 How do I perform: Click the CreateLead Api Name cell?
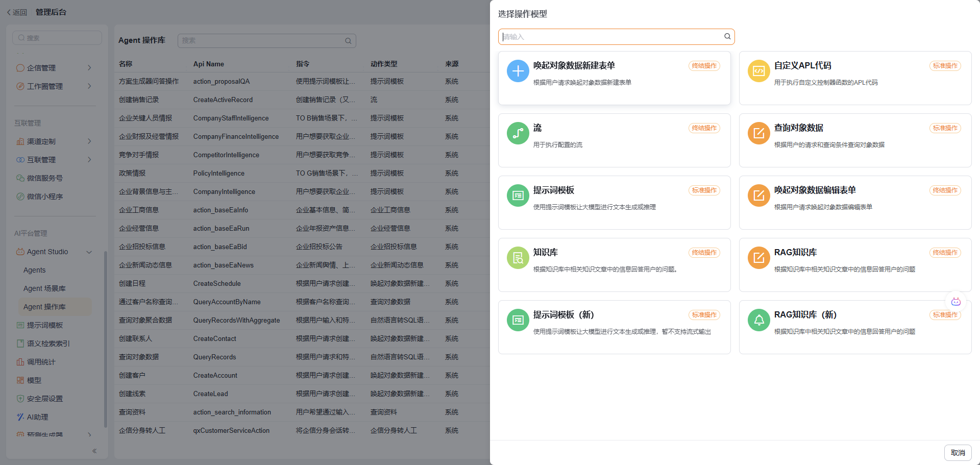coord(211,394)
